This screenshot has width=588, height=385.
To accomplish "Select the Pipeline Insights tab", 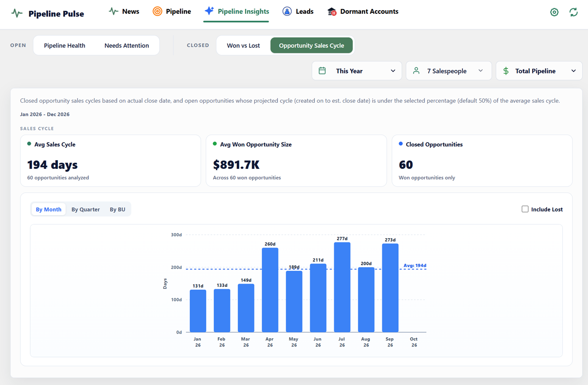I will click(237, 11).
